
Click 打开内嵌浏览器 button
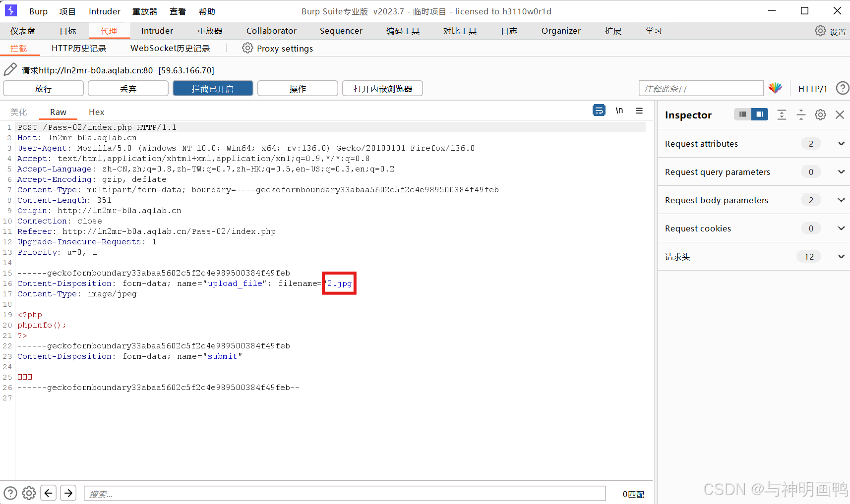coord(382,89)
